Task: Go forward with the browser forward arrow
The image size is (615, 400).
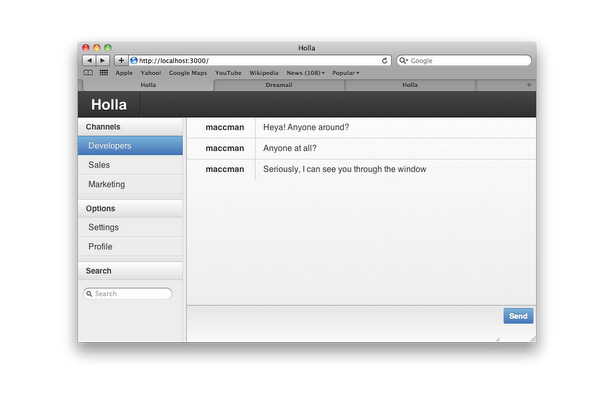Action: pos(102,60)
